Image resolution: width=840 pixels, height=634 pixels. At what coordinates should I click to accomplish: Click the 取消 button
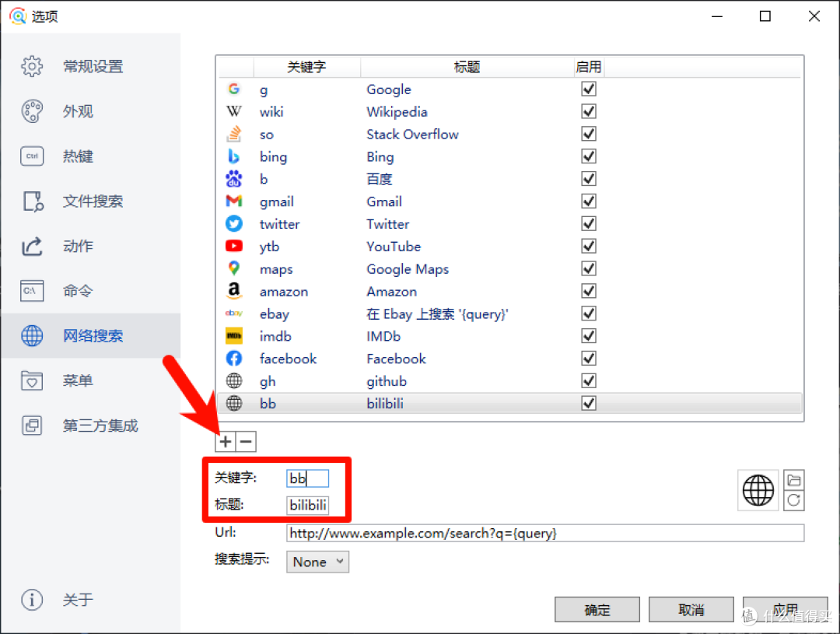(691, 610)
